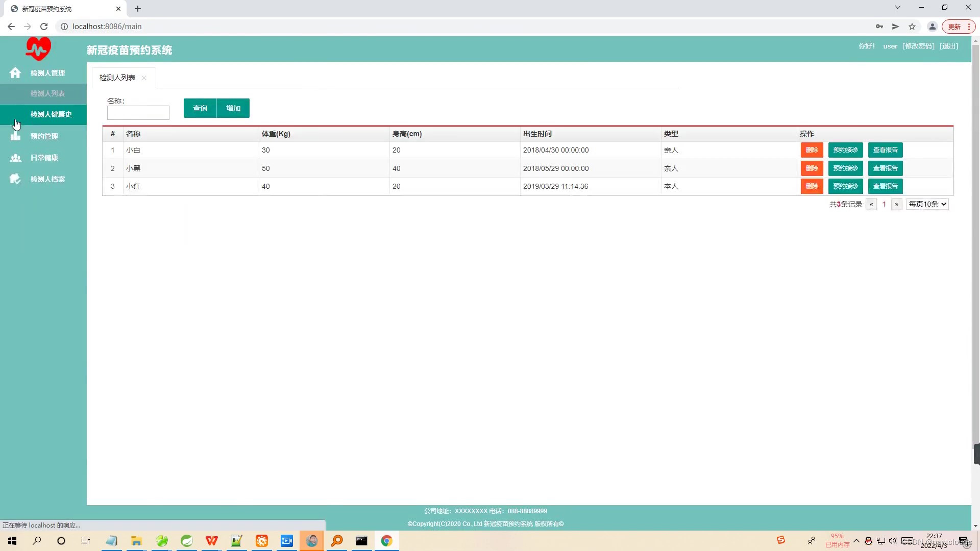Click the 检测人档案 sidebar icon
980x551 pixels.
(x=15, y=179)
